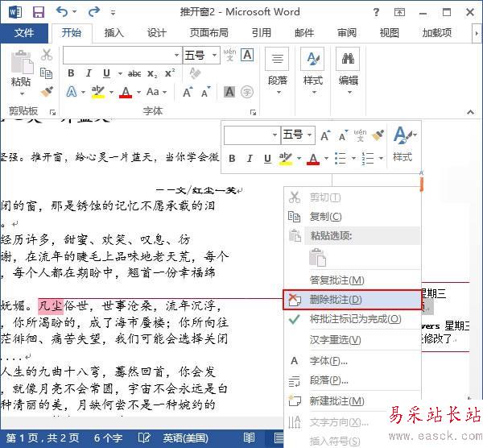This screenshot has width=483, height=448.
Task: Collapse the ribbon with the up arrow
Action: [470, 112]
